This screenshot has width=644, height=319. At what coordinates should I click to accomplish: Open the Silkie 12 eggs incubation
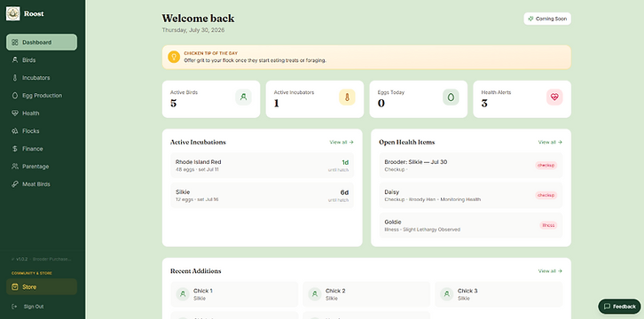click(x=262, y=195)
